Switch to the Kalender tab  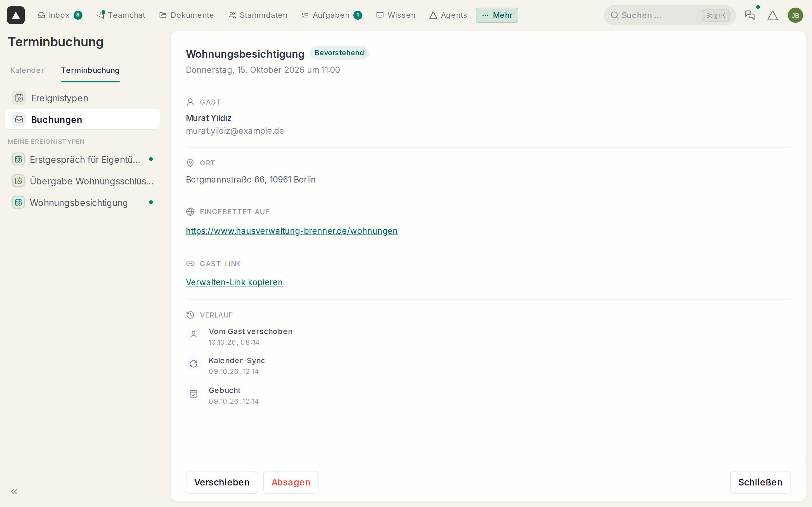point(27,70)
